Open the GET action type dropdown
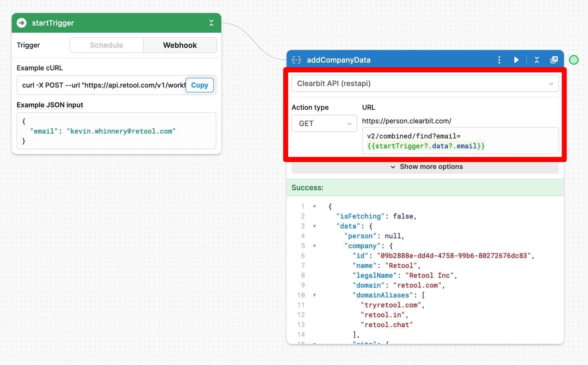This screenshot has width=588, height=365. pos(324,123)
